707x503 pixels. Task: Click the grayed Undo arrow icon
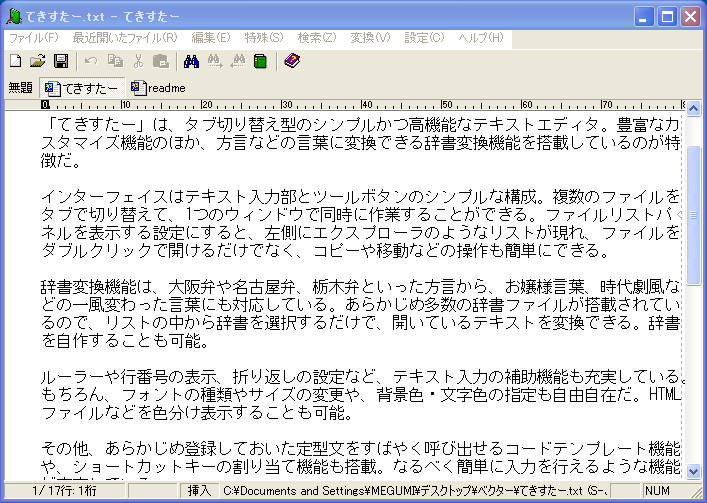pyautogui.click(x=91, y=61)
